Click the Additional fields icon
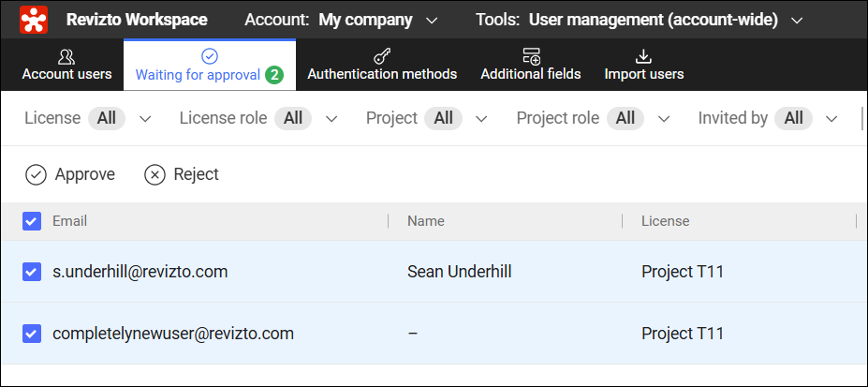Image resolution: width=868 pixels, height=387 pixels. coord(531,56)
